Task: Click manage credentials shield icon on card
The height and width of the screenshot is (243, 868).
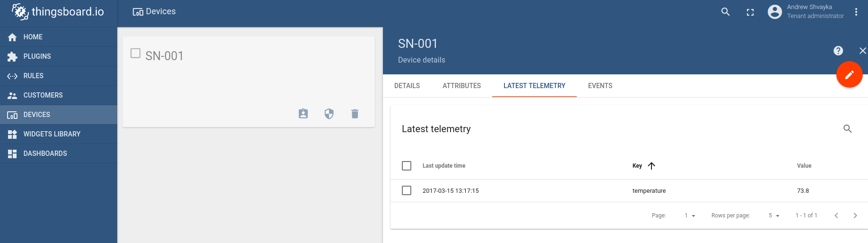Action: (x=329, y=114)
